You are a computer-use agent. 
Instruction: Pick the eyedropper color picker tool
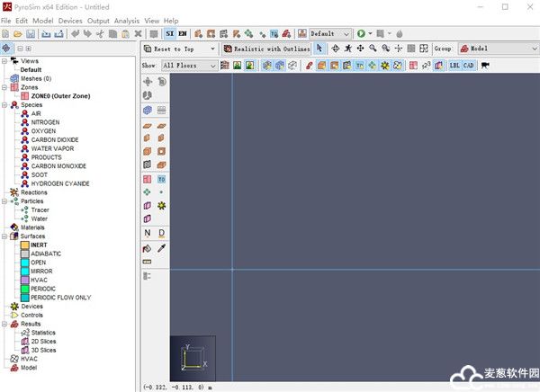coord(162,247)
